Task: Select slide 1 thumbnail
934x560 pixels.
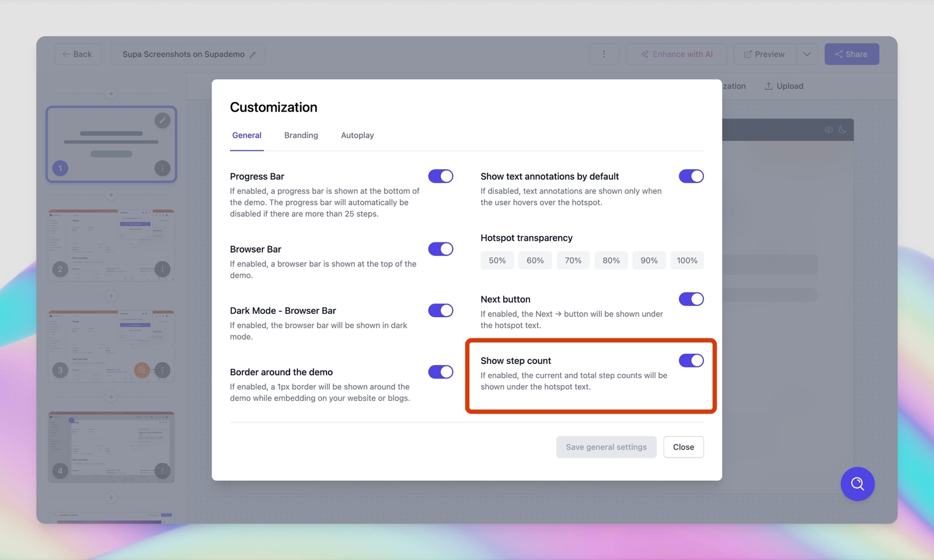Action: (111, 144)
